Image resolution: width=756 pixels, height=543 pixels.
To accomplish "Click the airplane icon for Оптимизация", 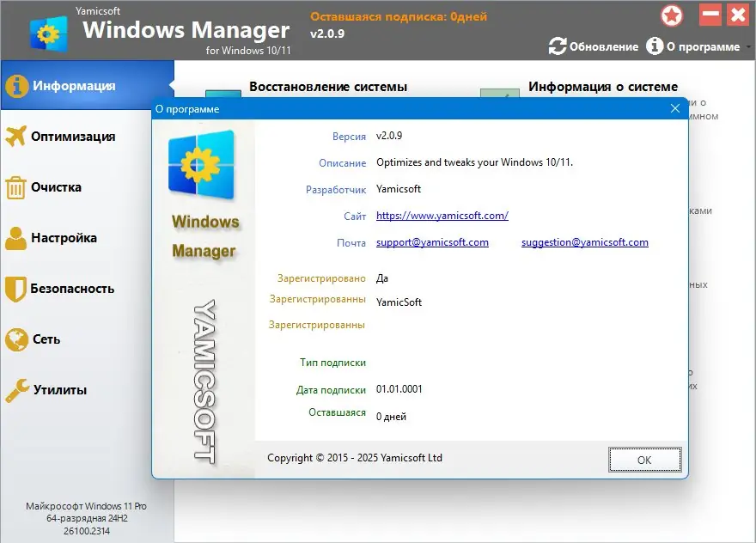I will (x=16, y=136).
